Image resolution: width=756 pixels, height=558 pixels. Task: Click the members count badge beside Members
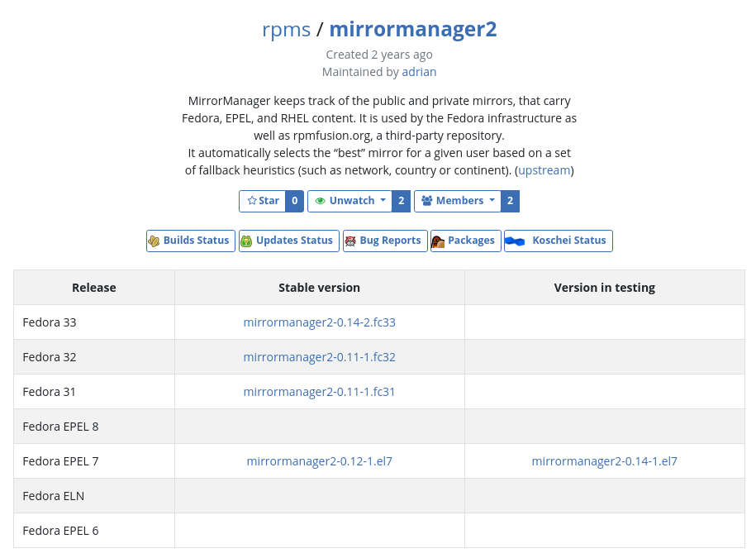click(x=510, y=201)
